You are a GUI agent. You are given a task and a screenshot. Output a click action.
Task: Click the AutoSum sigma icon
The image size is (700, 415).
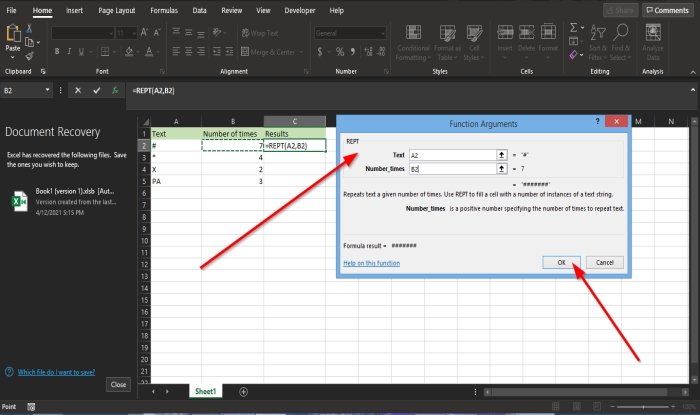pyautogui.click(x=574, y=28)
